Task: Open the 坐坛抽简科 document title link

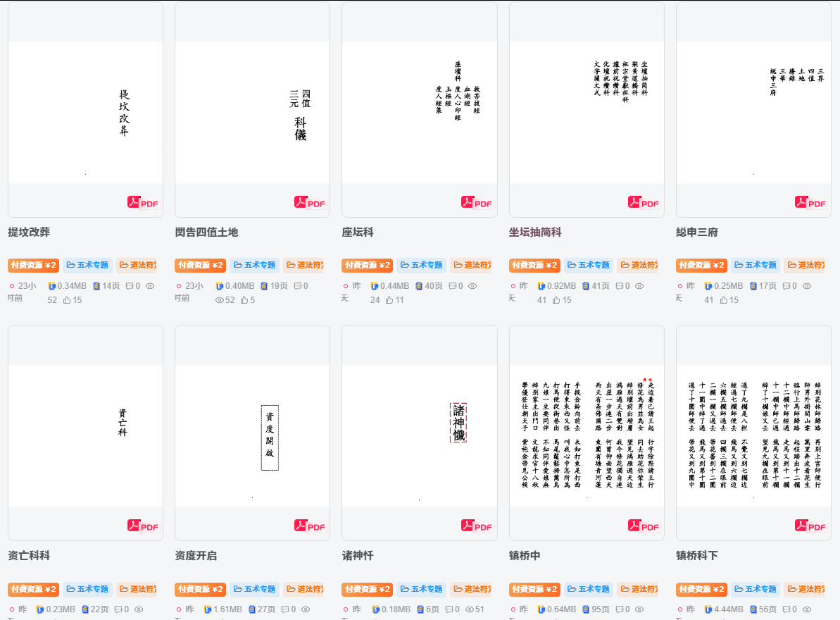Action: pos(535,232)
